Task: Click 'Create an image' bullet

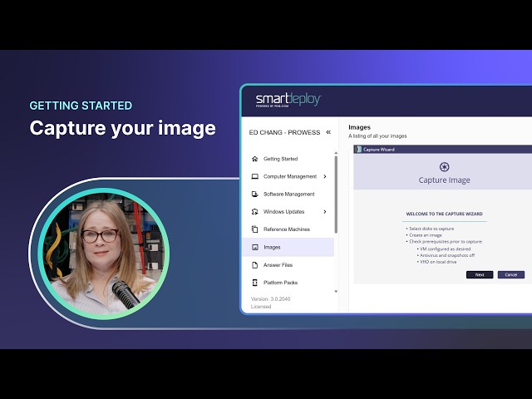Action: tap(425, 235)
